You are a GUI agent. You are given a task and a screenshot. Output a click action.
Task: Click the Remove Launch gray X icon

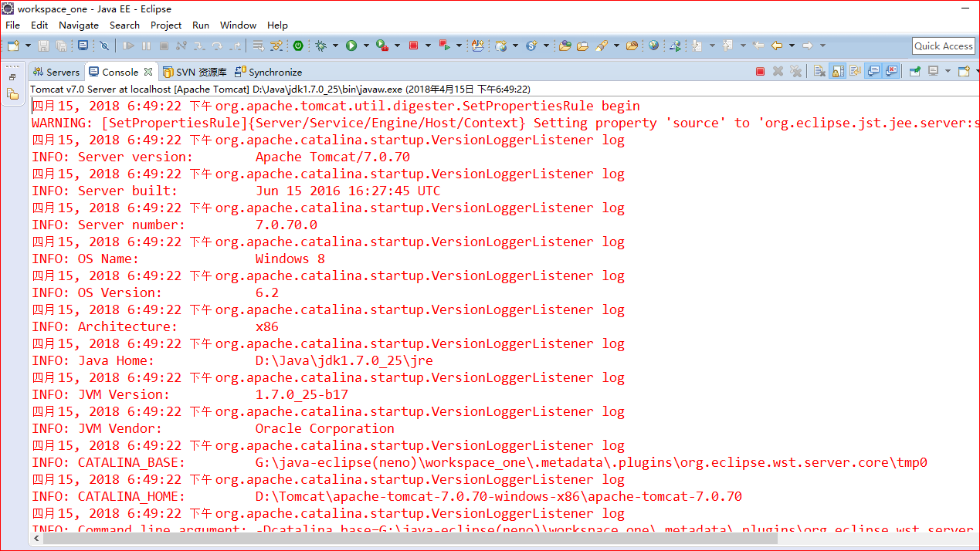778,71
